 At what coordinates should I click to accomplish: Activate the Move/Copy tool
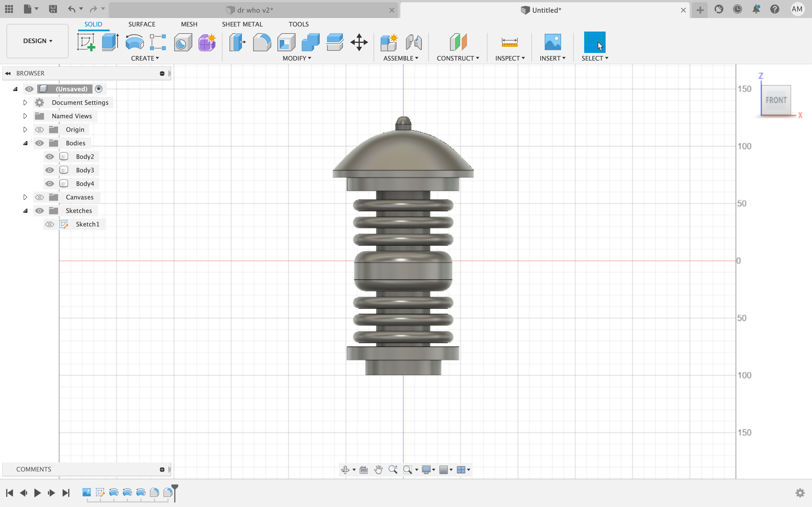[x=359, y=42]
